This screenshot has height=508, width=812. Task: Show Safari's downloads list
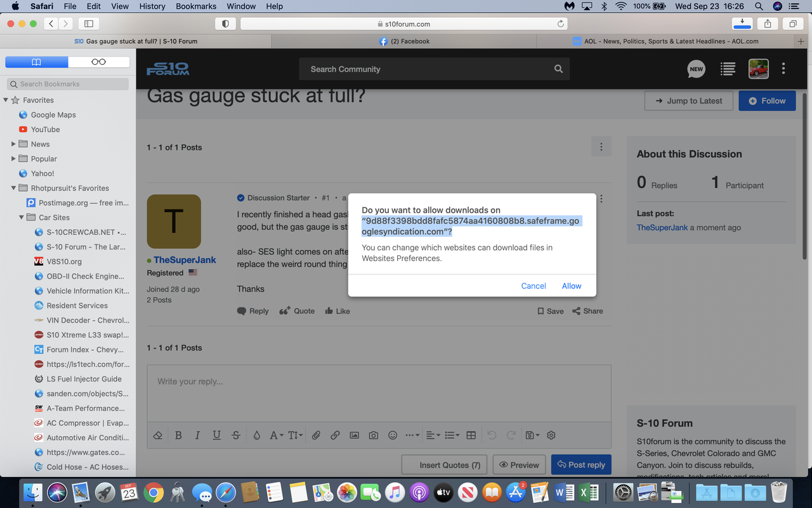pos(742,23)
